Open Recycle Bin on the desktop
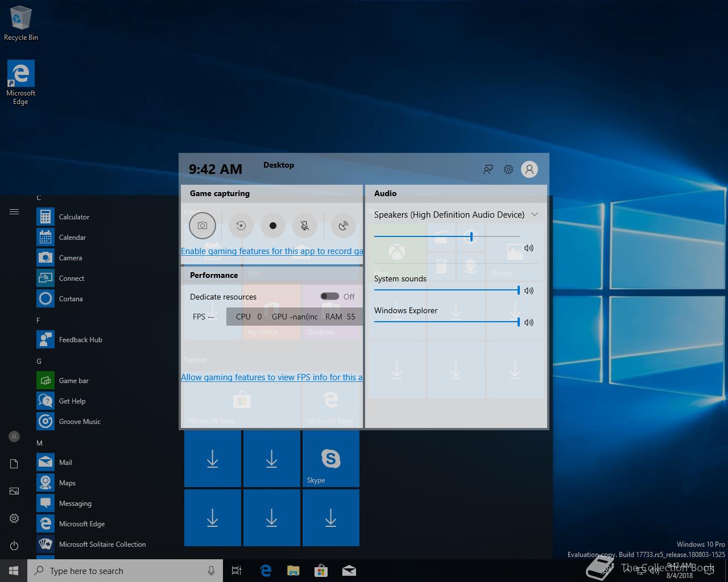Viewport: 728px width, 582px height. point(21,23)
